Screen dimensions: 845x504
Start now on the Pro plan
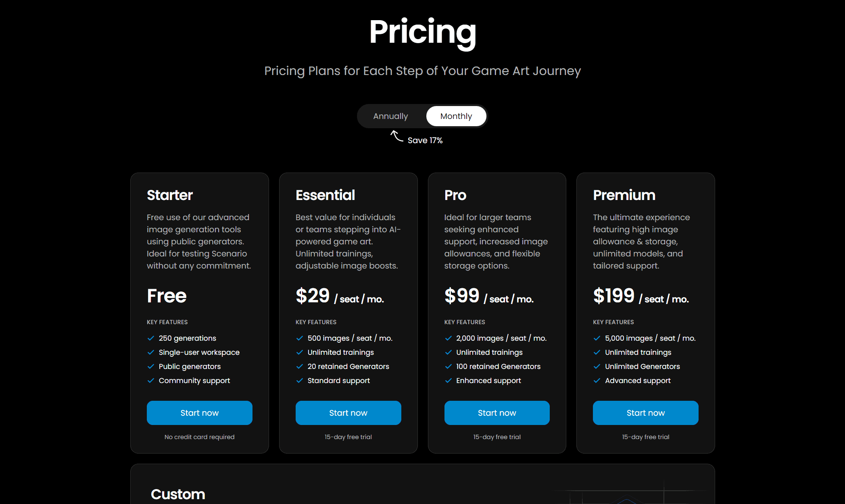pyautogui.click(x=497, y=413)
